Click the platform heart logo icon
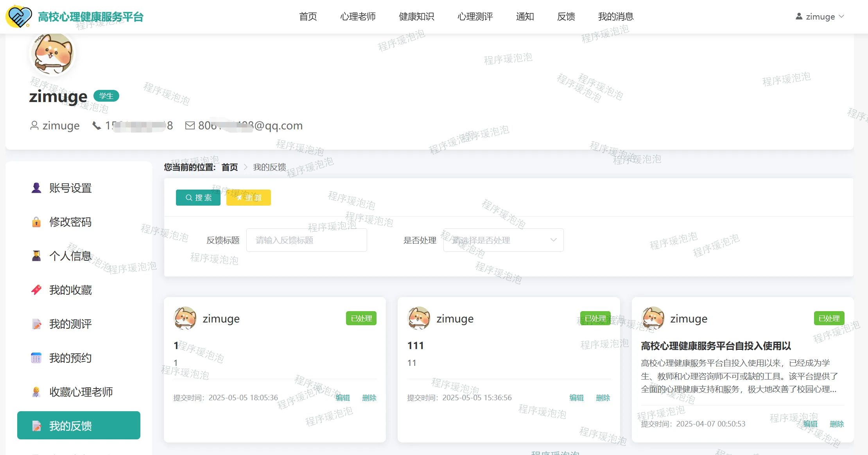Screen dimensions: 868x455 (19, 16)
